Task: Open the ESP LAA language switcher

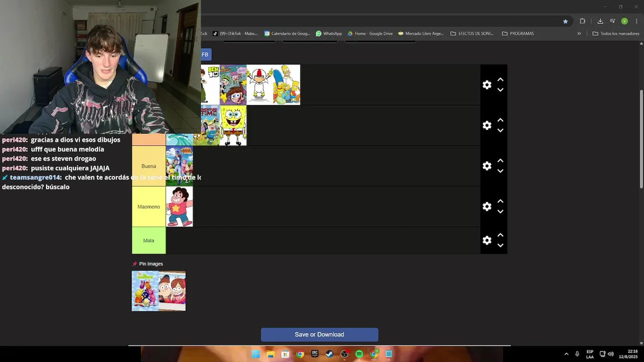Action: 590,354
